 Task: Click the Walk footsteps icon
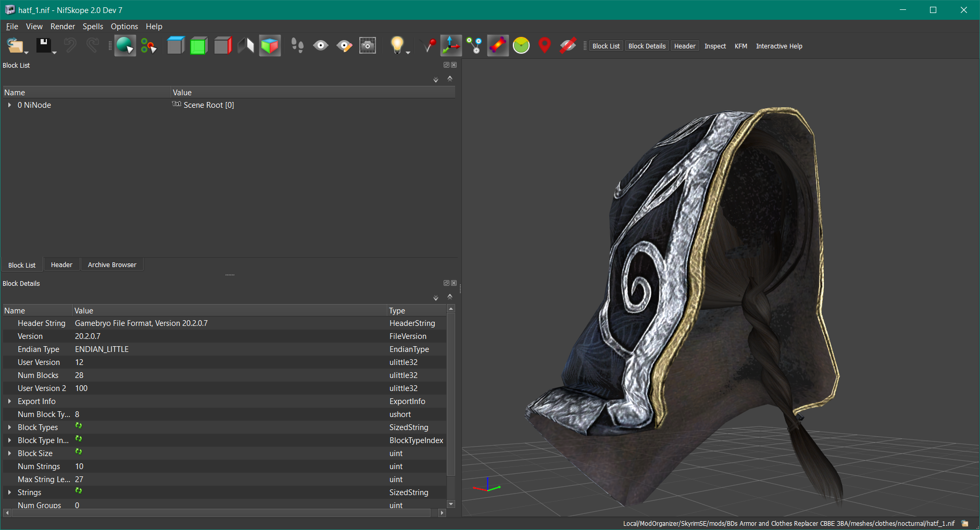[x=297, y=46]
